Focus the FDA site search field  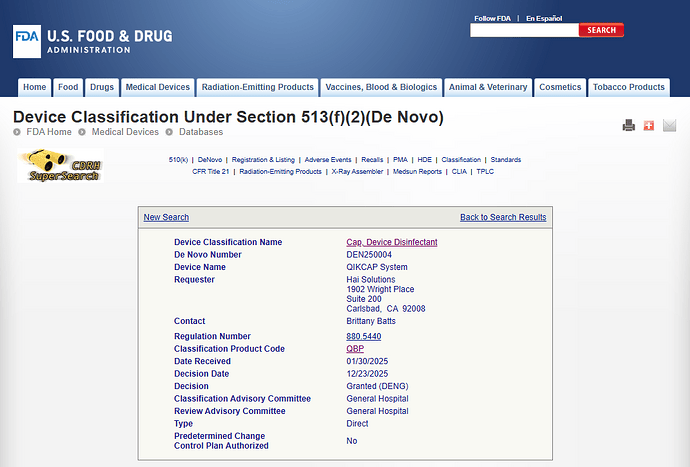[524, 30]
